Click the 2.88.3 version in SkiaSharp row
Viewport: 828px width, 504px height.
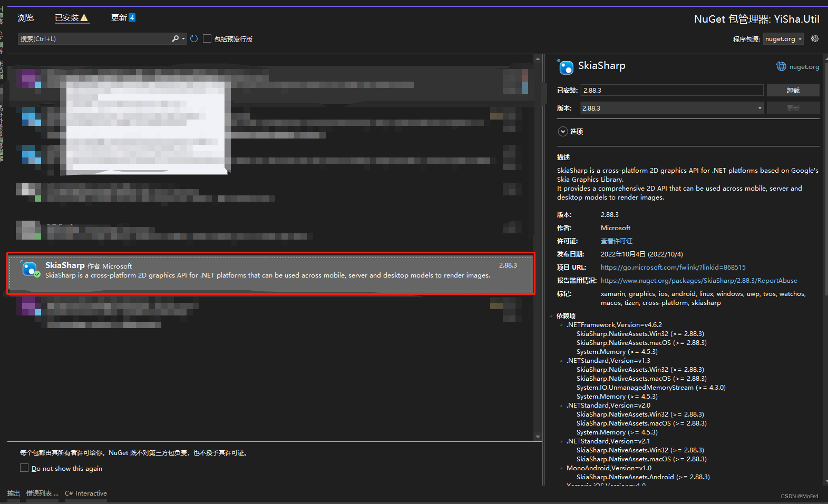pos(508,265)
